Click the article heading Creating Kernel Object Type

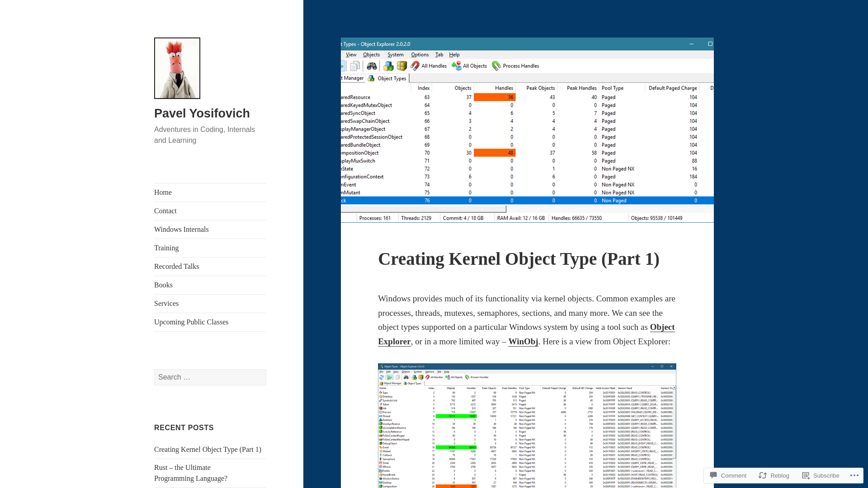coord(519,259)
